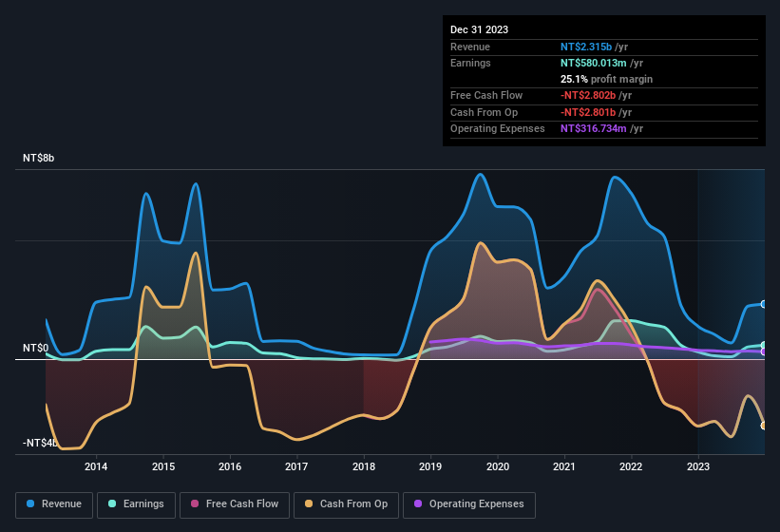Click the Cash From Op end-point marker
The width and height of the screenshot is (780, 532).
pyautogui.click(x=764, y=426)
